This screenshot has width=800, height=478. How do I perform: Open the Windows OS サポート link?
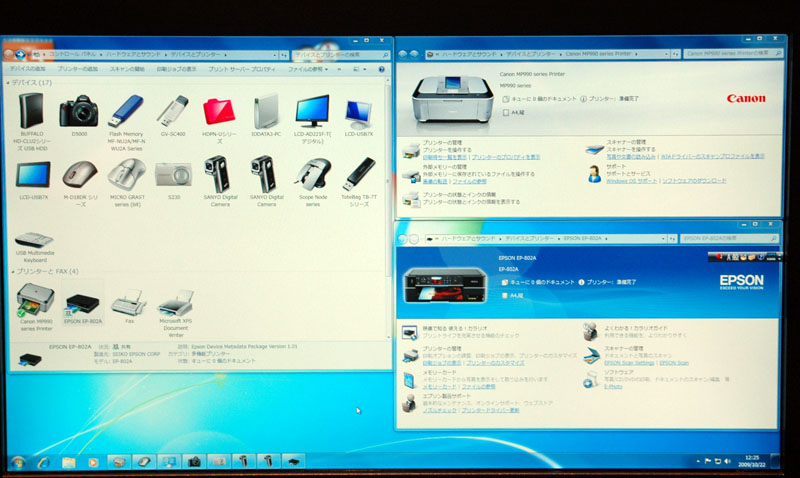tap(632, 181)
